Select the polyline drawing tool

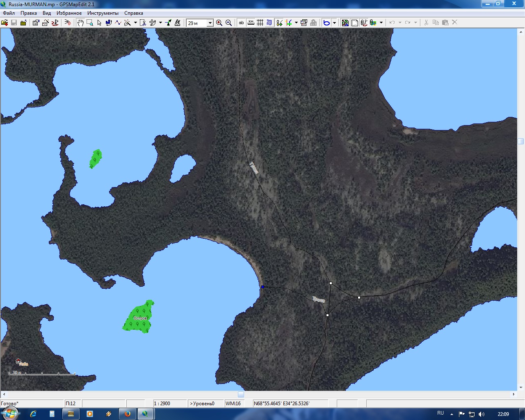pyautogui.click(x=118, y=23)
